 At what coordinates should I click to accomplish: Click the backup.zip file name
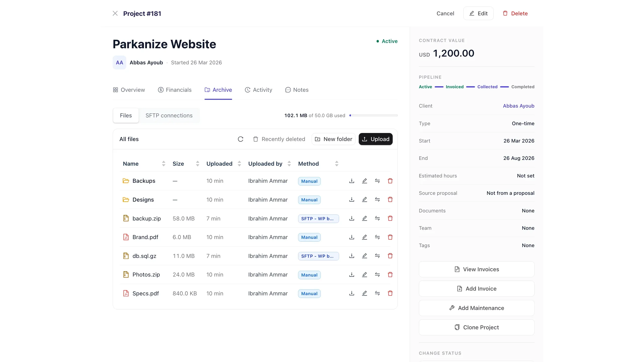[x=147, y=218]
